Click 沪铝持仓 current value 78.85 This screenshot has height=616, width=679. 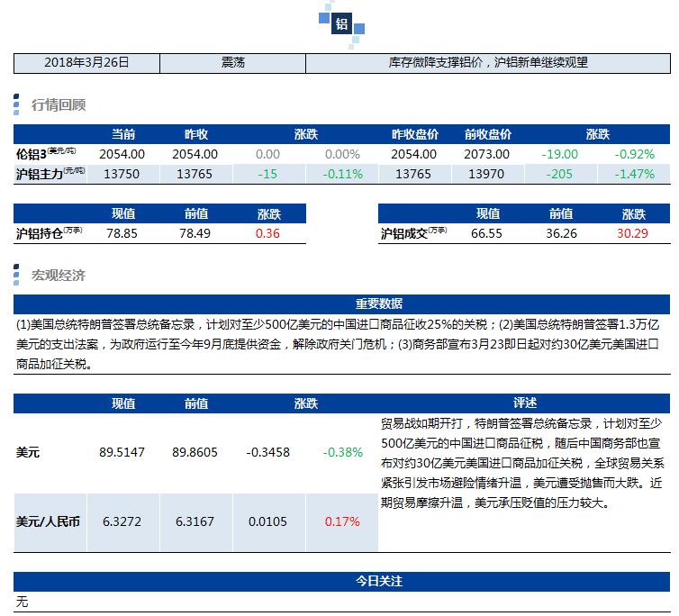[x=122, y=233]
